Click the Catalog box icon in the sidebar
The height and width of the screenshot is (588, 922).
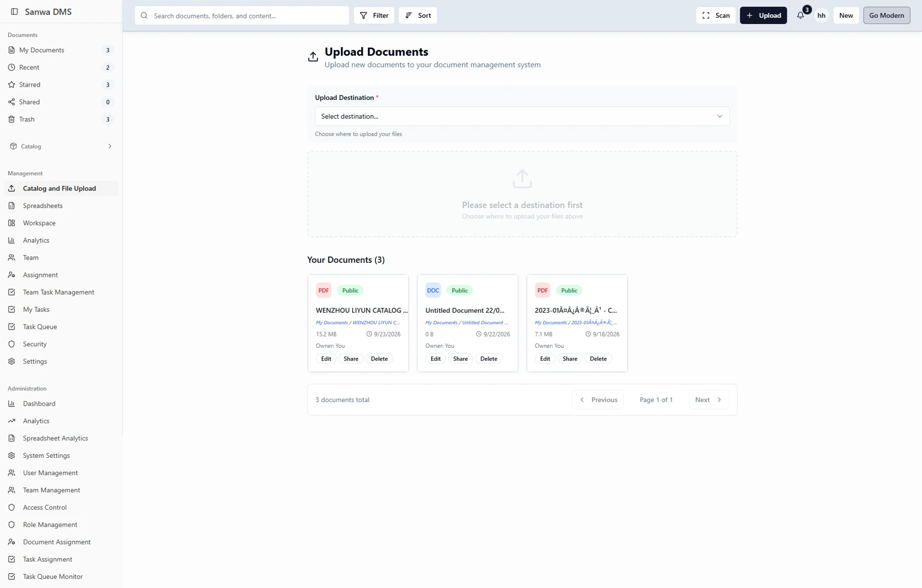[13, 146]
